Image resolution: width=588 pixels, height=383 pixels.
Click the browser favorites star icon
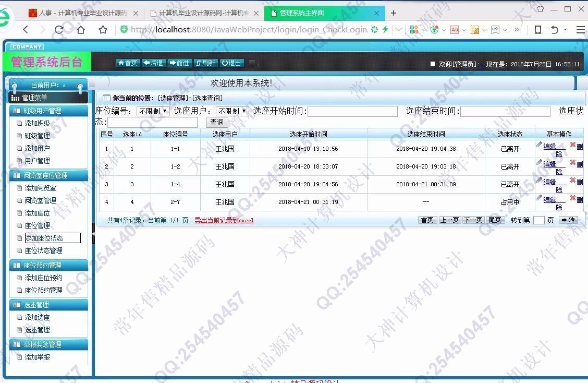[103, 30]
